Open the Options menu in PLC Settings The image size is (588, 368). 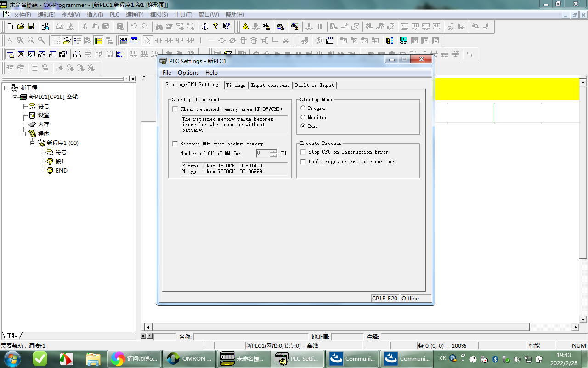click(188, 73)
